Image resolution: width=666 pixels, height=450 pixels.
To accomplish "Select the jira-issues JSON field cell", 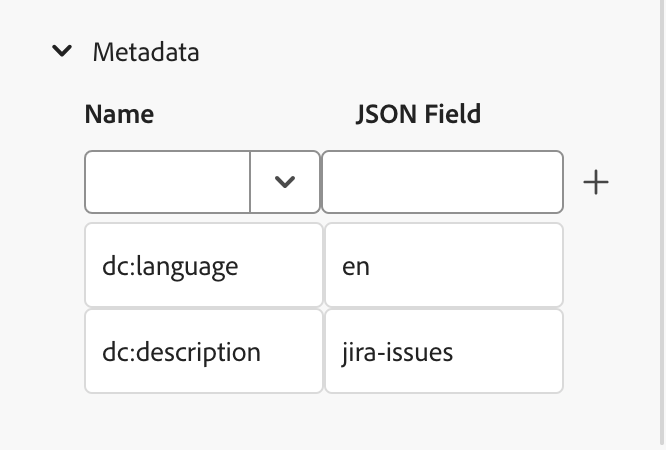I will [443, 352].
